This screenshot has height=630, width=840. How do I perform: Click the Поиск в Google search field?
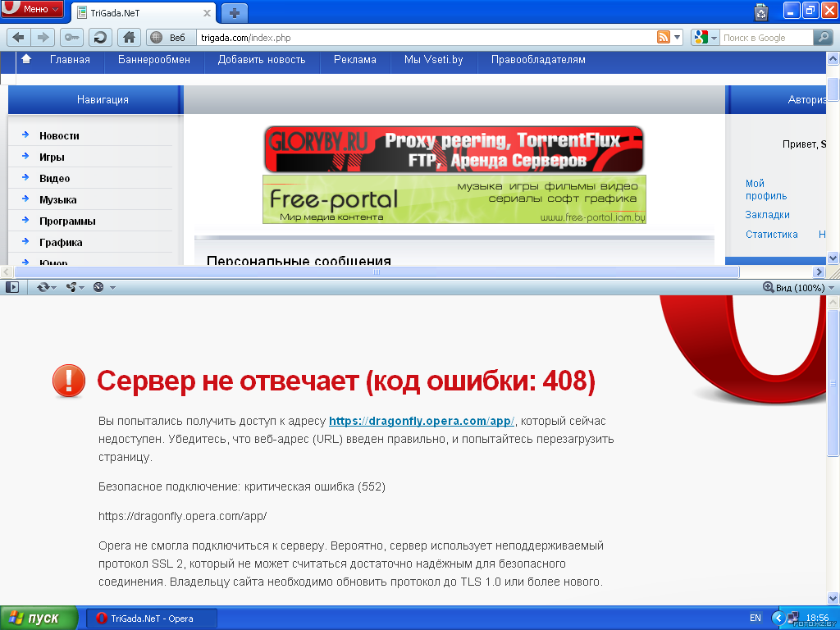tap(766, 38)
